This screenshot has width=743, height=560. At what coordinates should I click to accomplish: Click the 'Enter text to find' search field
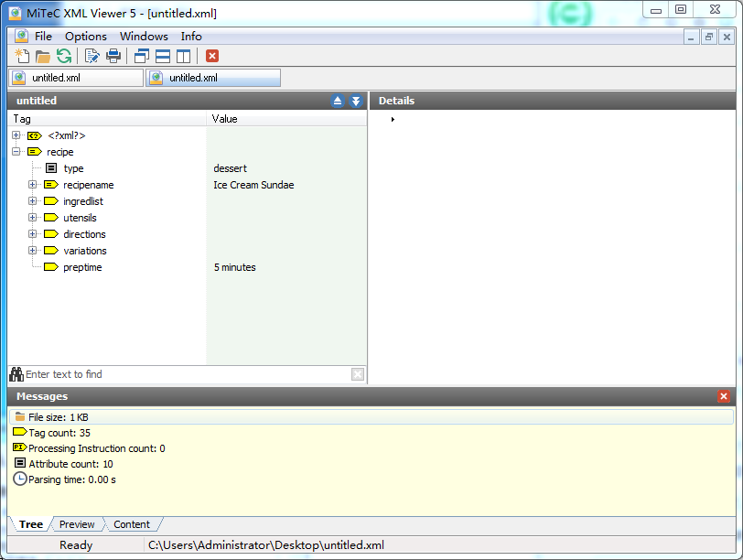pyautogui.click(x=183, y=374)
